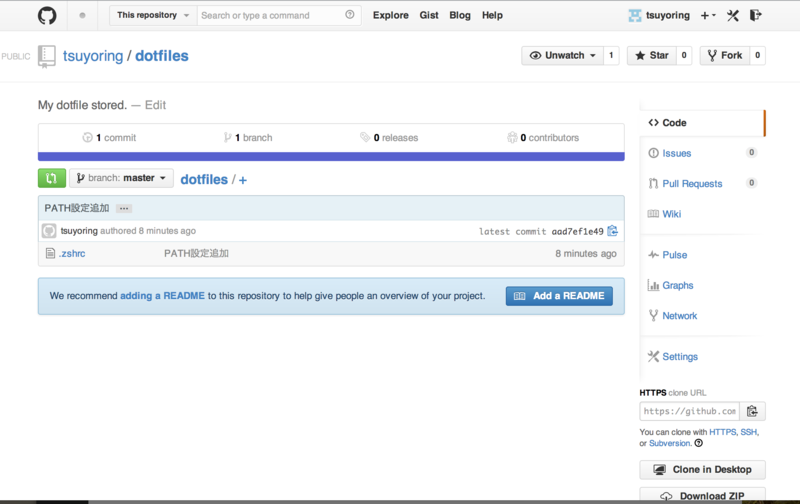The width and height of the screenshot is (800, 504).
Task: Edit the repository description
Action: (x=156, y=105)
